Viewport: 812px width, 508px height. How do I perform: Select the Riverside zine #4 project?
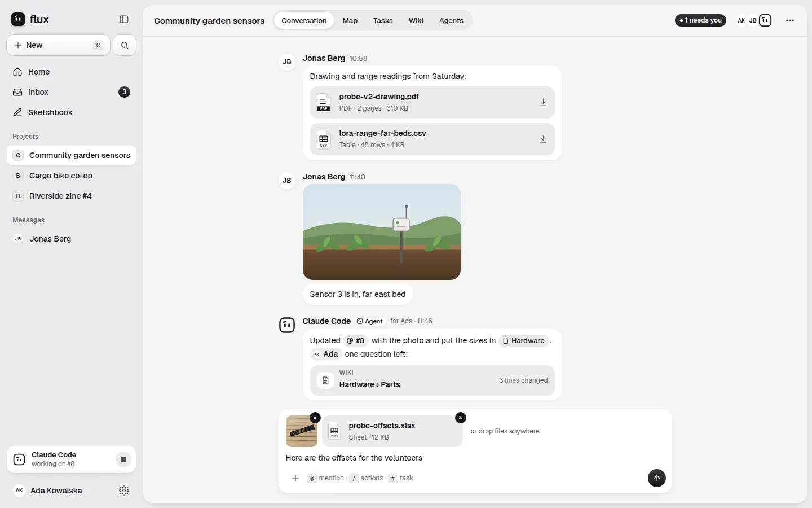point(71,196)
